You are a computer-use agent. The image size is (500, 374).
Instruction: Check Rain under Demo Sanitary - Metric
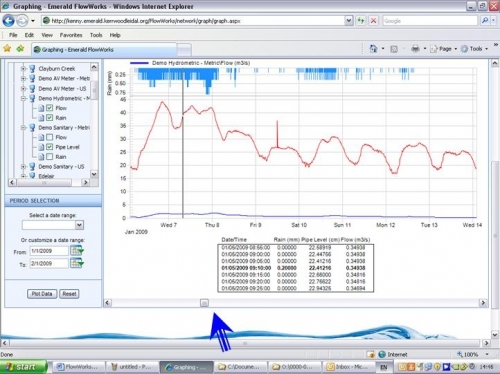[x=50, y=156]
